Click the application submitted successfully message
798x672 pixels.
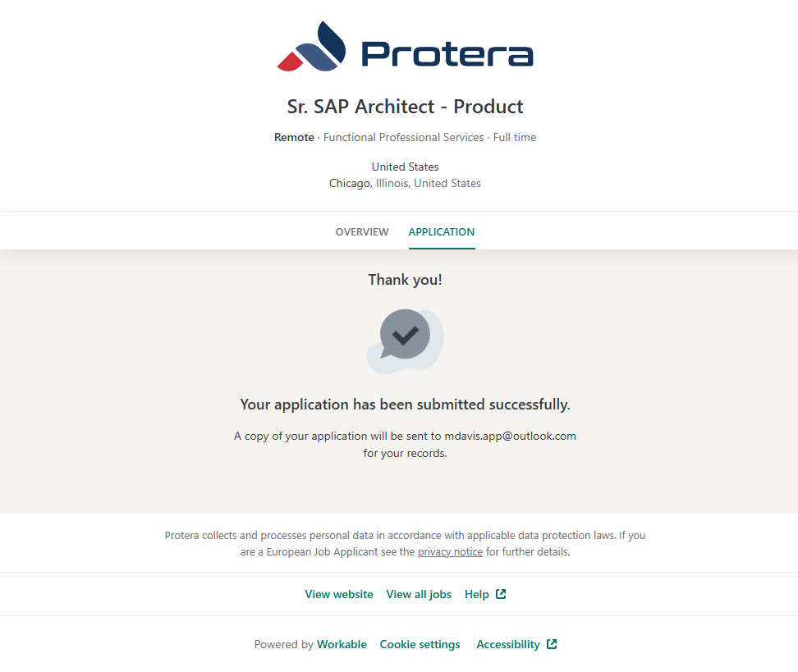tap(405, 405)
